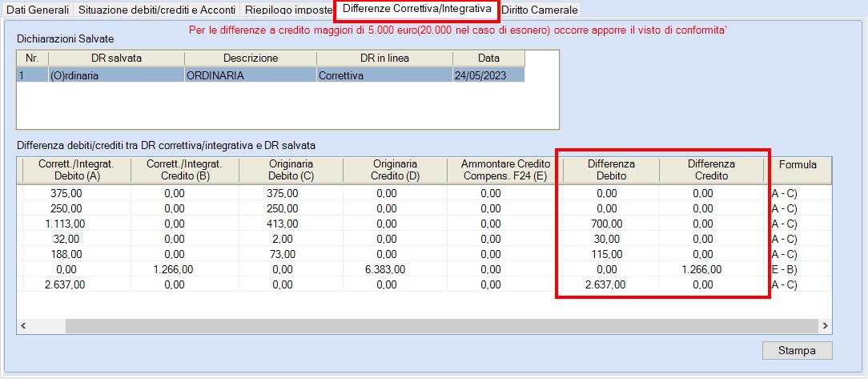Image resolution: width=868 pixels, height=379 pixels.
Task: Click the 1.266,00 value in Differenza Credito
Action: (701, 270)
